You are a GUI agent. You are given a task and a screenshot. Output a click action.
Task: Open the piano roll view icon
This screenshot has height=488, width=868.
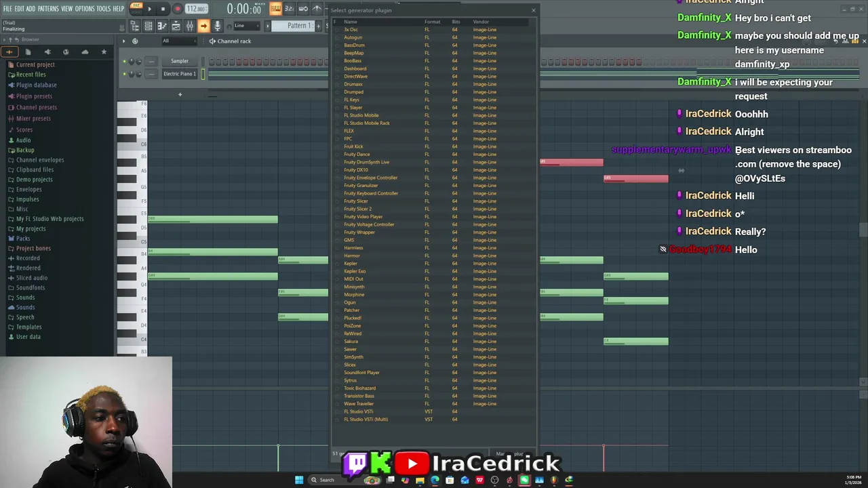pos(162,26)
